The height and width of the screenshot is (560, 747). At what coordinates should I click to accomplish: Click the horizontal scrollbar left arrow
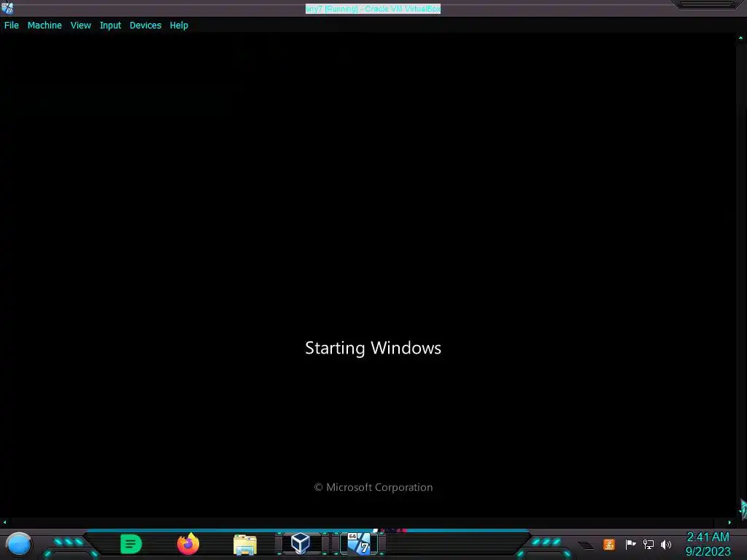[x=5, y=522]
